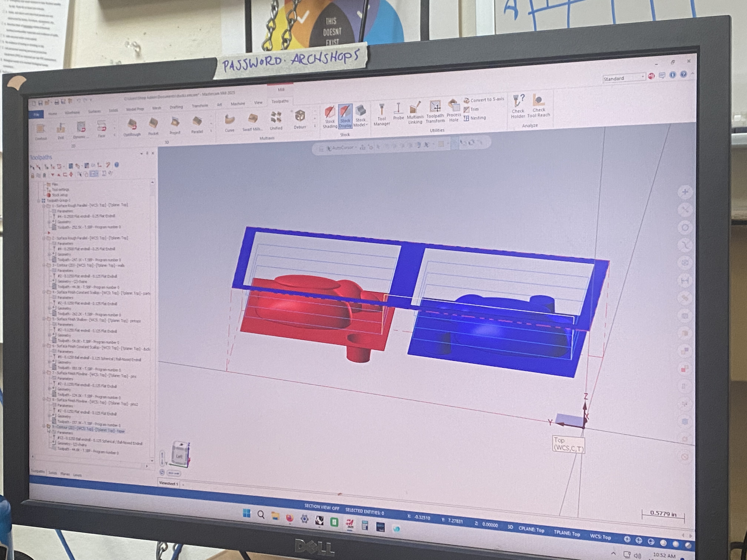The image size is (747, 560).
Task: Toggle folder icon of operation 1 Surface Rough Parallel
Action: (x=48, y=206)
